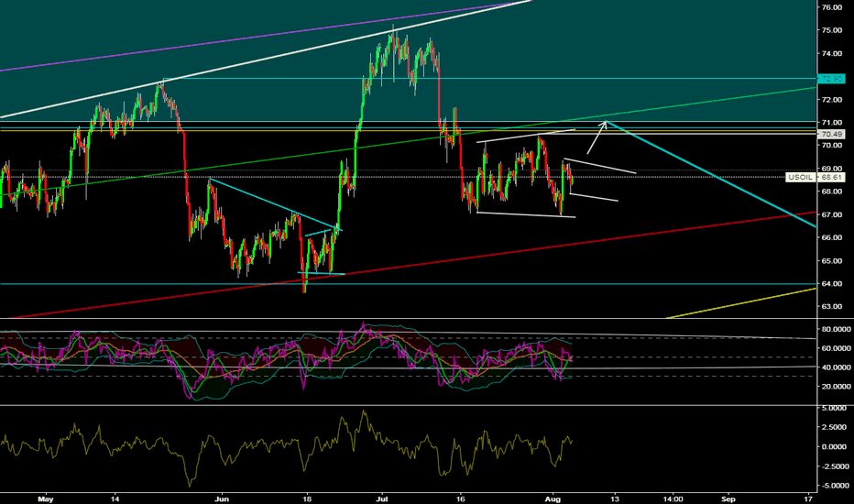Image resolution: width=854 pixels, height=504 pixels.
Task: Click the 75.00 price axis label
Action: pos(832,30)
